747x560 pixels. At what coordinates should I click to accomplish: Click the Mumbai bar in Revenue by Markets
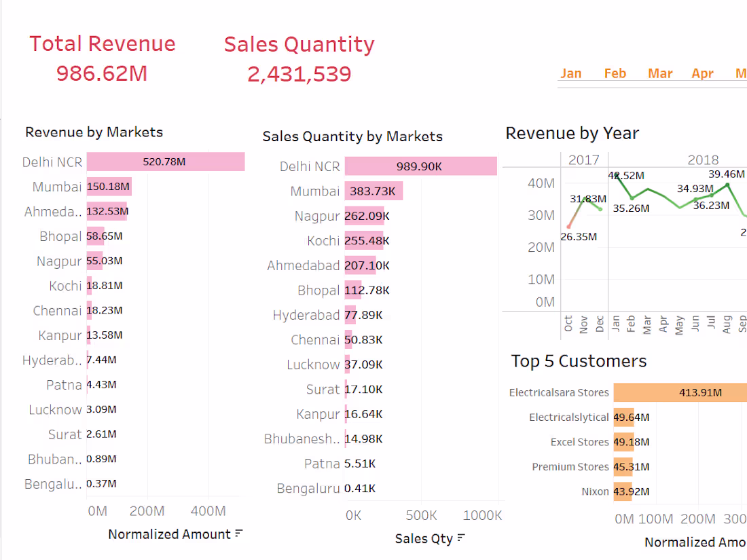[107, 187]
